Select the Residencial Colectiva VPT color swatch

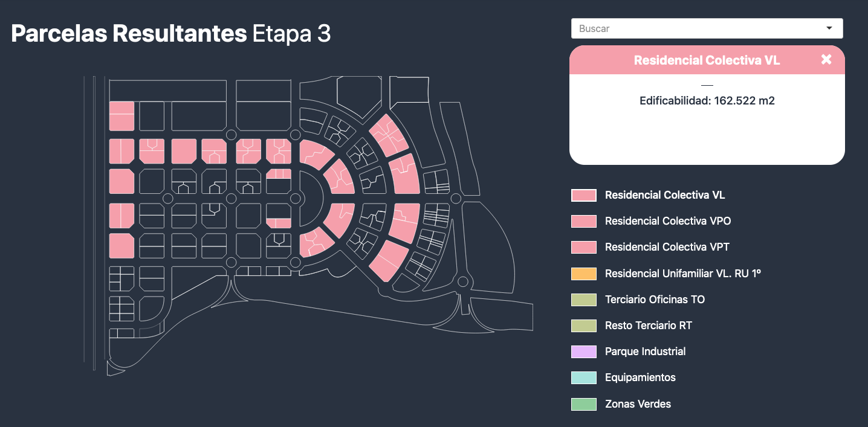tap(584, 247)
